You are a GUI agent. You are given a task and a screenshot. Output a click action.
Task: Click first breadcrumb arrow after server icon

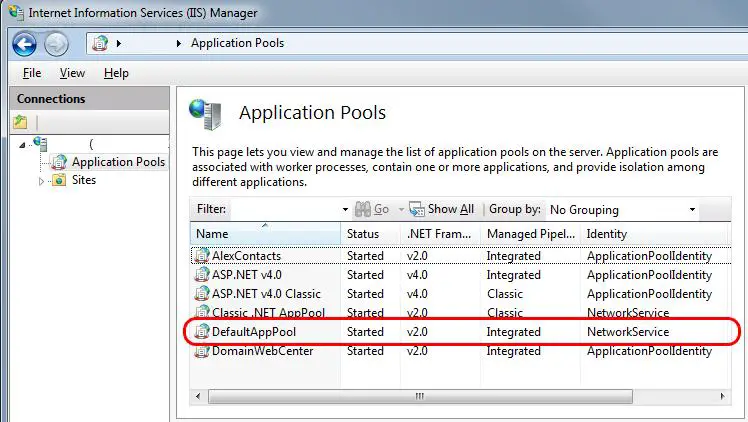pos(119,43)
